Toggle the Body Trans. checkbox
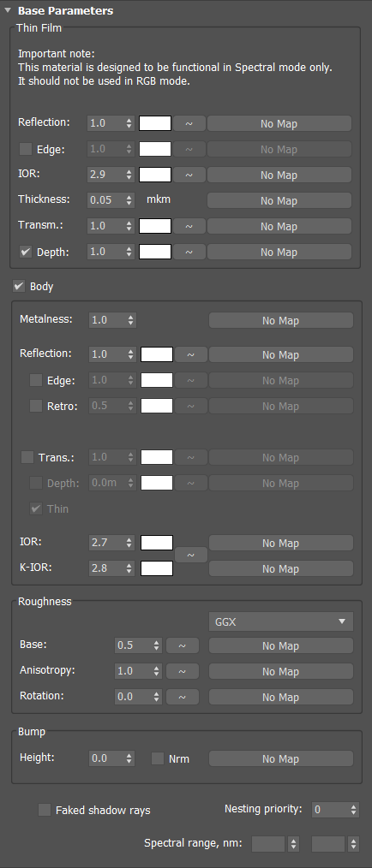Viewport: 372px width, 868px height. (27, 457)
